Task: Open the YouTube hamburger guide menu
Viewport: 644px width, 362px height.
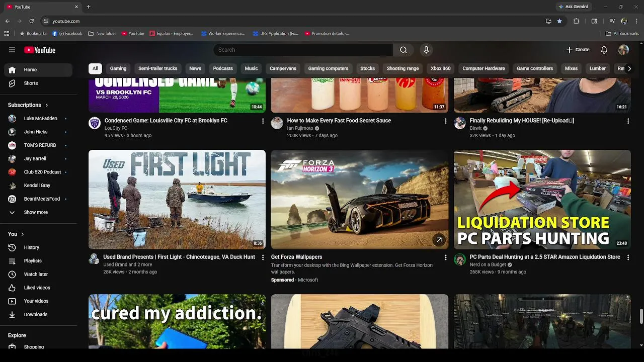Action: [12, 50]
